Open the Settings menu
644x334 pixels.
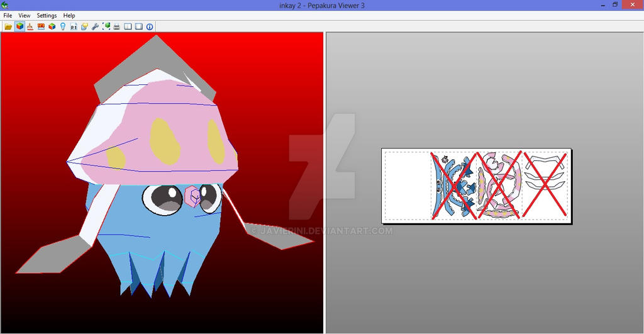[47, 16]
